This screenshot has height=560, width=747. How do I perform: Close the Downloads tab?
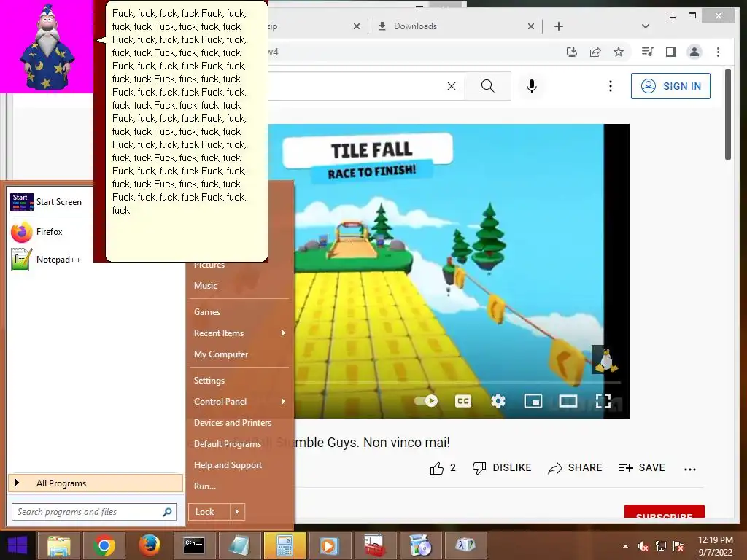[531, 26]
